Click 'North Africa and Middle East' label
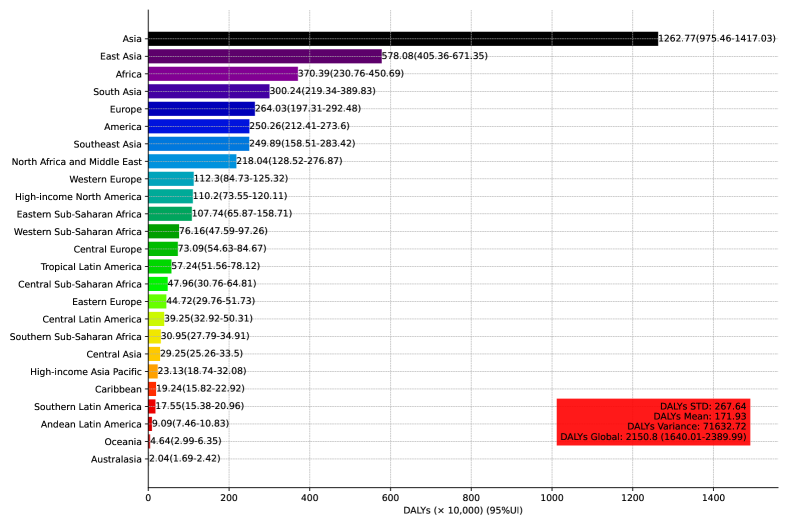Screen dimensions: 789x526 click(x=77, y=162)
